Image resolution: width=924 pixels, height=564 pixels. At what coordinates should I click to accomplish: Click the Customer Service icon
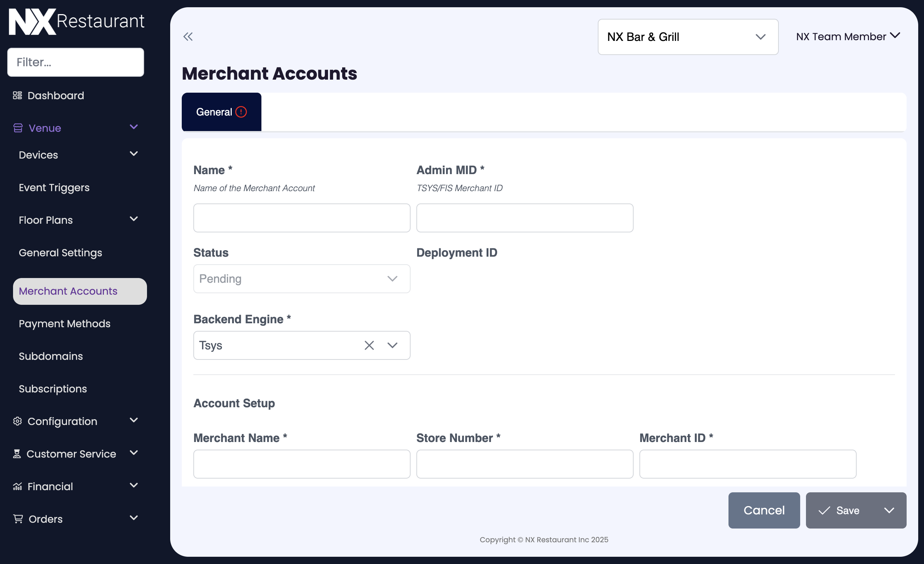(x=17, y=454)
